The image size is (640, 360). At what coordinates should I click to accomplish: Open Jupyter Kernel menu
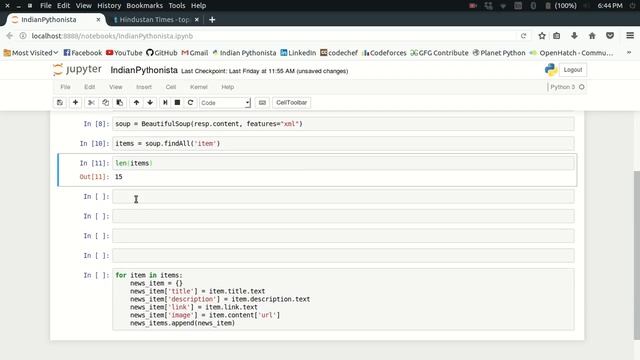click(199, 87)
